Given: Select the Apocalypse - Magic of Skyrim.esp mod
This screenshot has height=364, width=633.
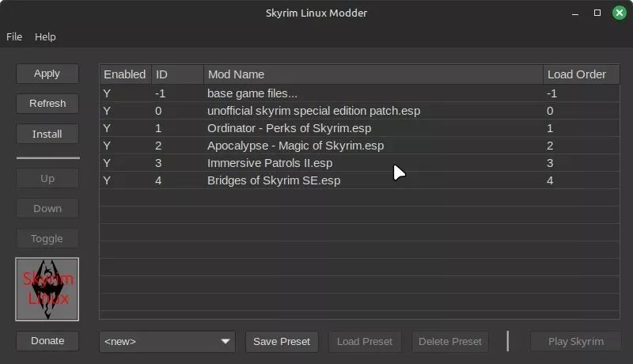Looking at the screenshot, I should (x=359, y=146).
